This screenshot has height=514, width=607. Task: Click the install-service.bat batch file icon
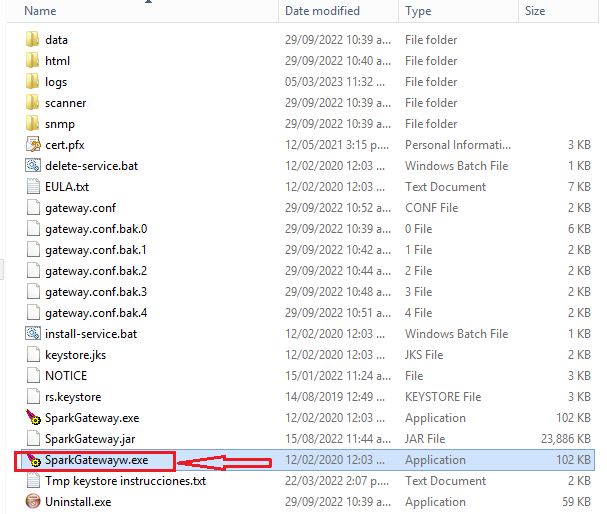tap(33, 334)
